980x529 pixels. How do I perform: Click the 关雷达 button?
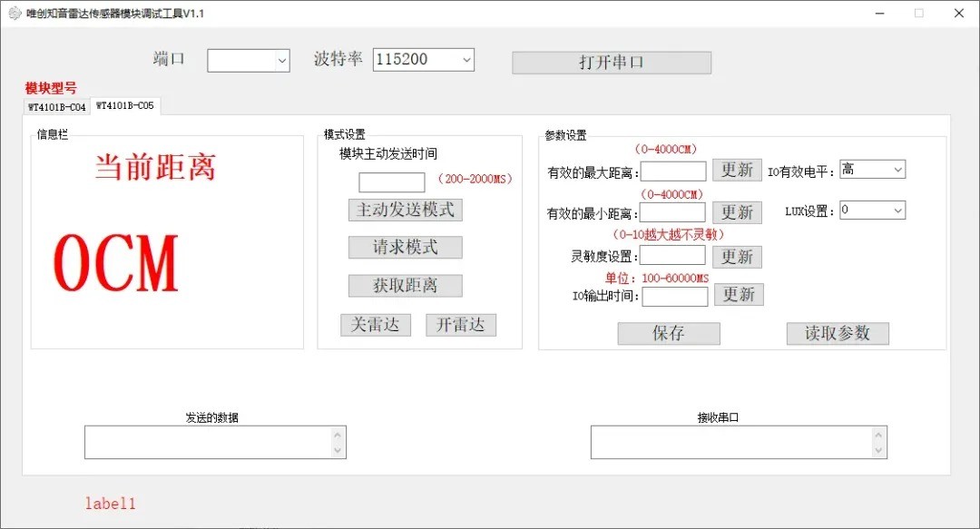click(x=376, y=325)
